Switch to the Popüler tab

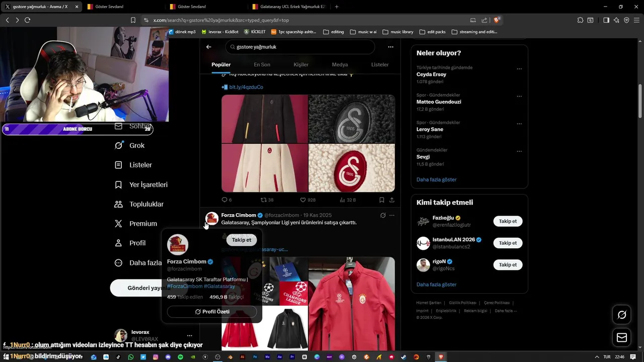[x=221, y=64]
